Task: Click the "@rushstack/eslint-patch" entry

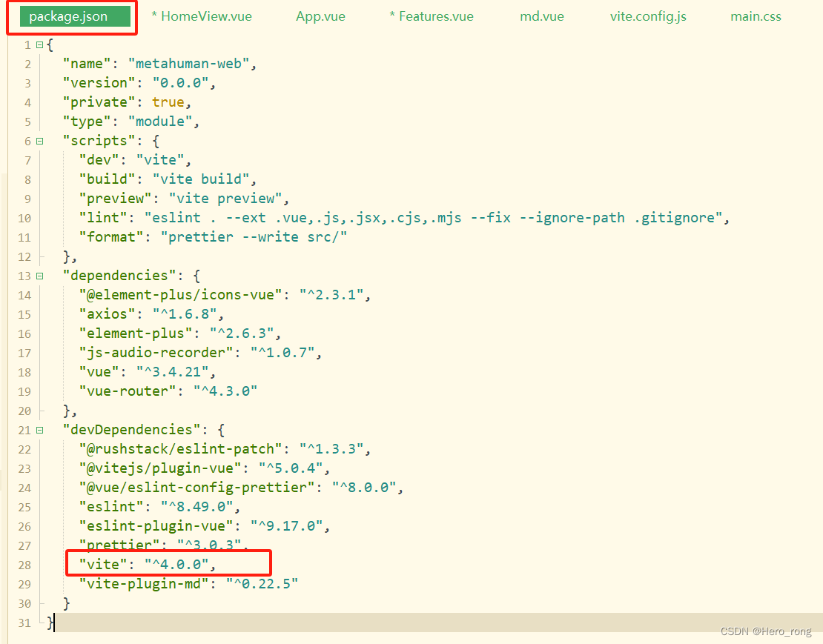Action: [x=181, y=449]
